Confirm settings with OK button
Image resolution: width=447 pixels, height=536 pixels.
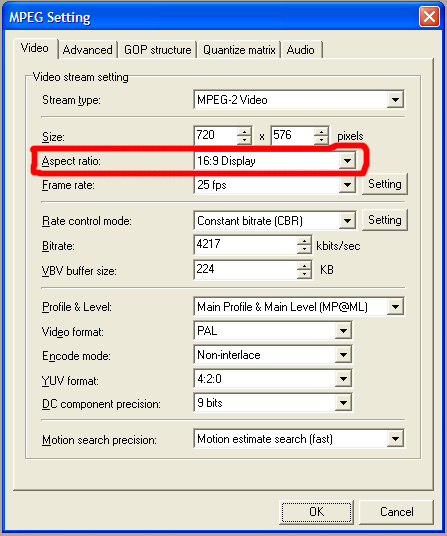316,512
